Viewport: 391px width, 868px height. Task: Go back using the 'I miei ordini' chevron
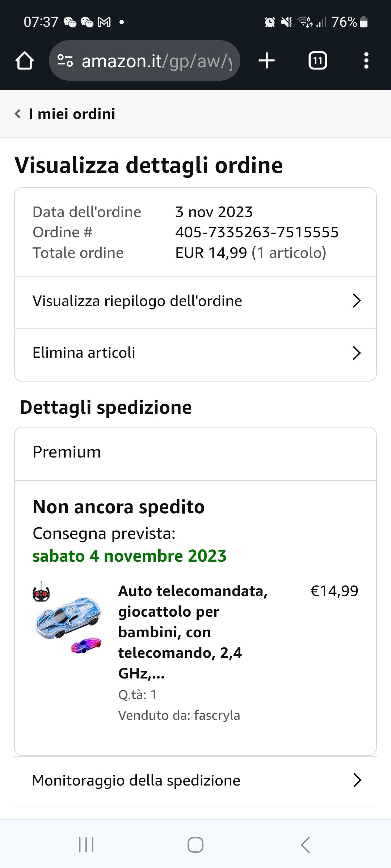click(x=17, y=114)
